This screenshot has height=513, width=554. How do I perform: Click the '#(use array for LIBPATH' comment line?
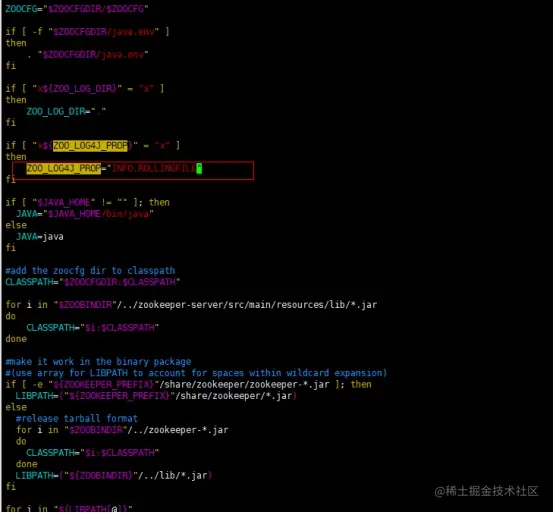pyautogui.click(x=196, y=373)
